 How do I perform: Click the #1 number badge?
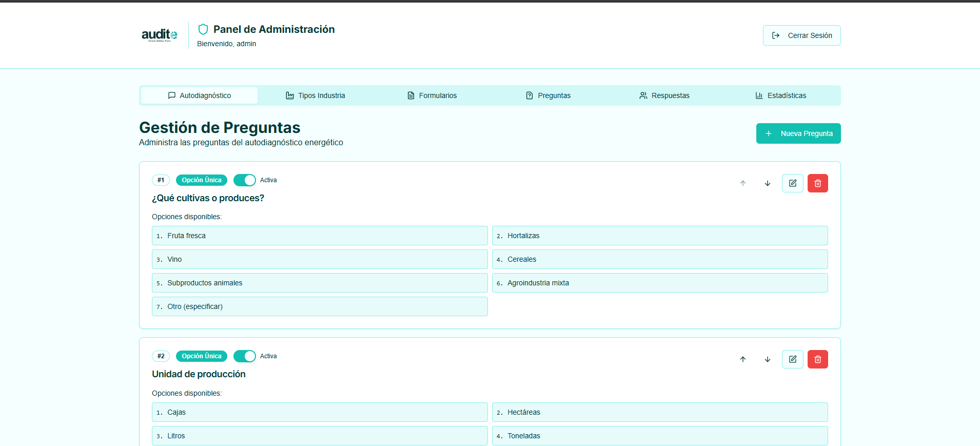(x=161, y=180)
